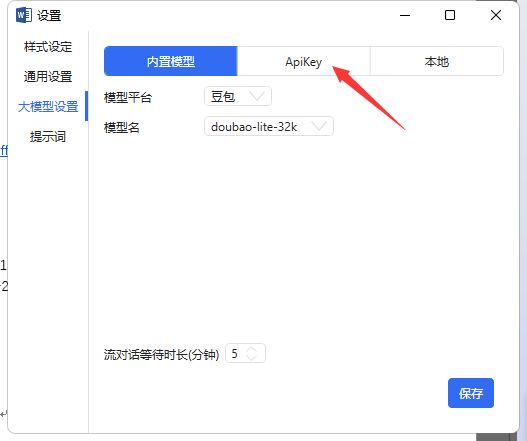
Task: Decrease 流对话等待时长 with the down arrow
Action: coord(252,357)
